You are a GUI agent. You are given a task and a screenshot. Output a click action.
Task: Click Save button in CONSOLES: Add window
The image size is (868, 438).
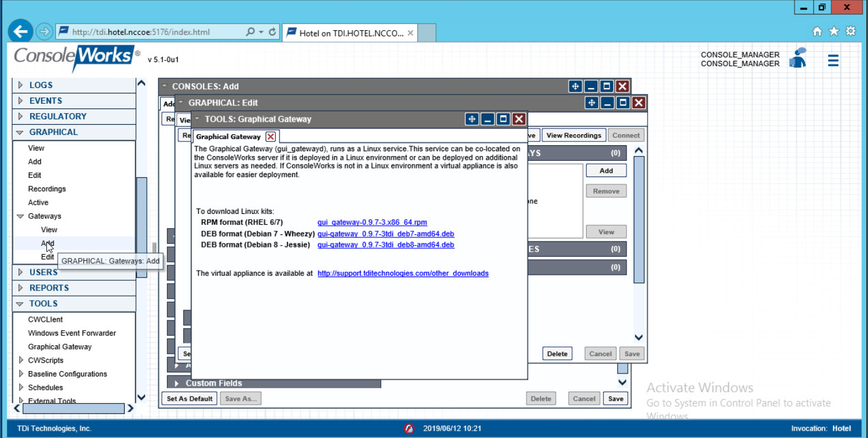click(616, 398)
